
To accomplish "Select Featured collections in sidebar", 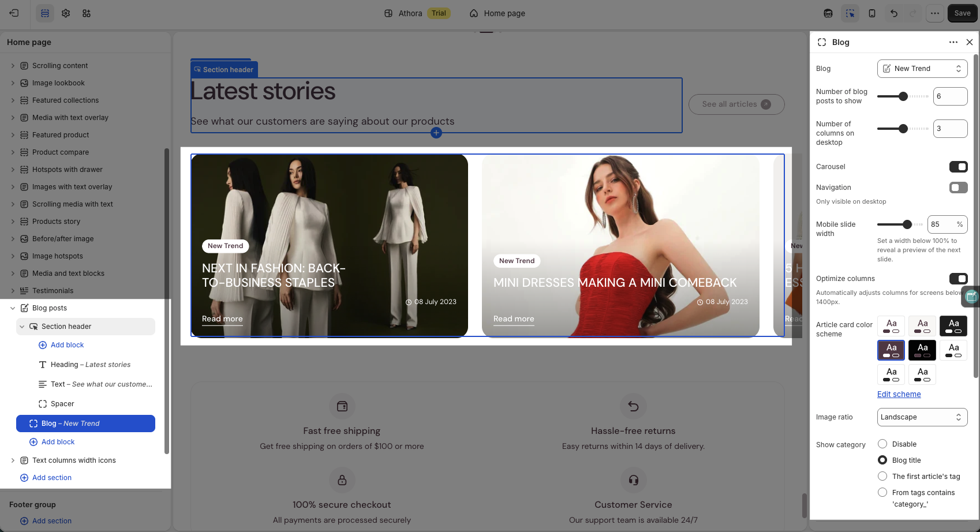I will pos(65,100).
